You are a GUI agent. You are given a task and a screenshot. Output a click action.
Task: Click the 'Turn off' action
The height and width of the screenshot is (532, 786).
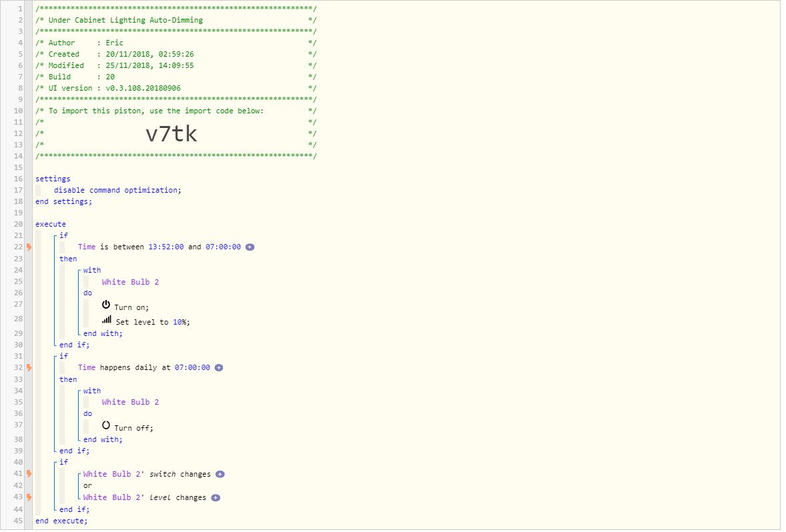134,428
